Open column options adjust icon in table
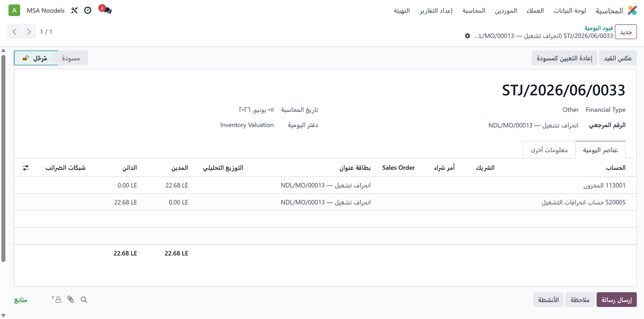Image resolution: width=644 pixels, height=319 pixels. point(26,168)
